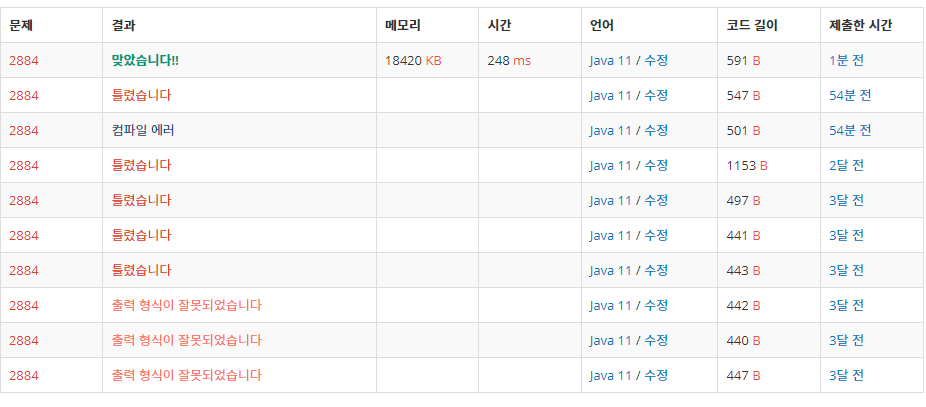Click the 코드 길이 column header
926x407 pixels.
pyautogui.click(x=752, y=25)
